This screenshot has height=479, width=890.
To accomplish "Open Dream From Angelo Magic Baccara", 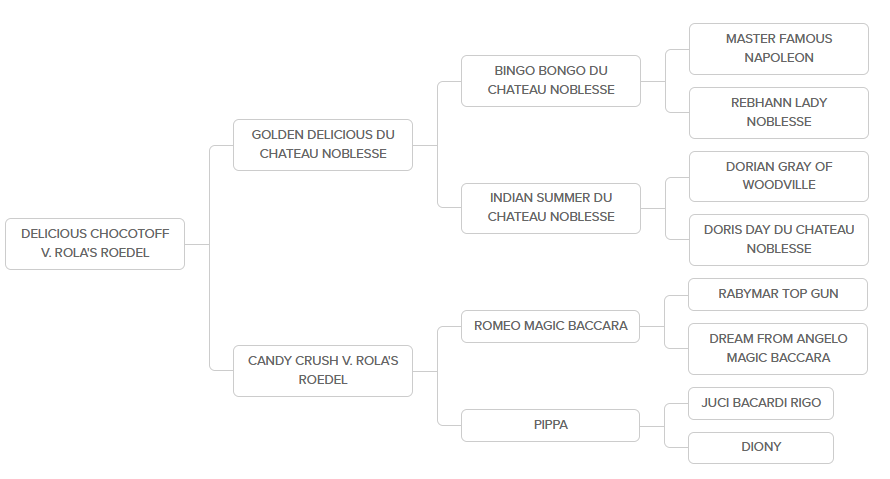I will click(x=778, y=348).
